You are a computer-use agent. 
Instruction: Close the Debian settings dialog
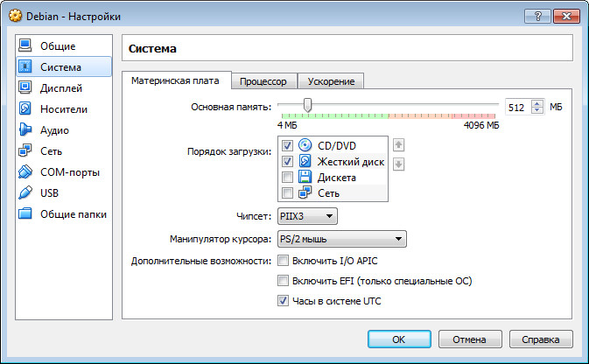(566, 16)
